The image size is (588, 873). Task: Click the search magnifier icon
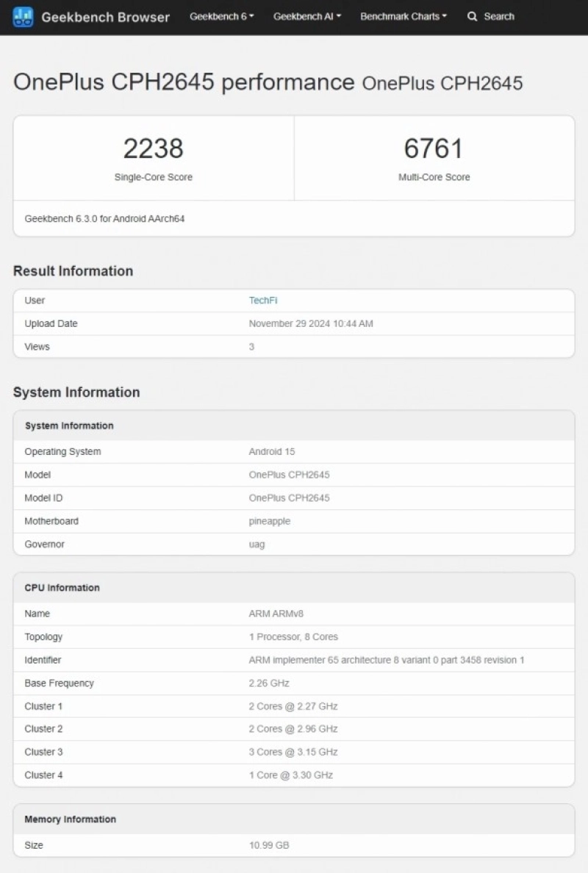pyautogui.click(x=472, y=17)
